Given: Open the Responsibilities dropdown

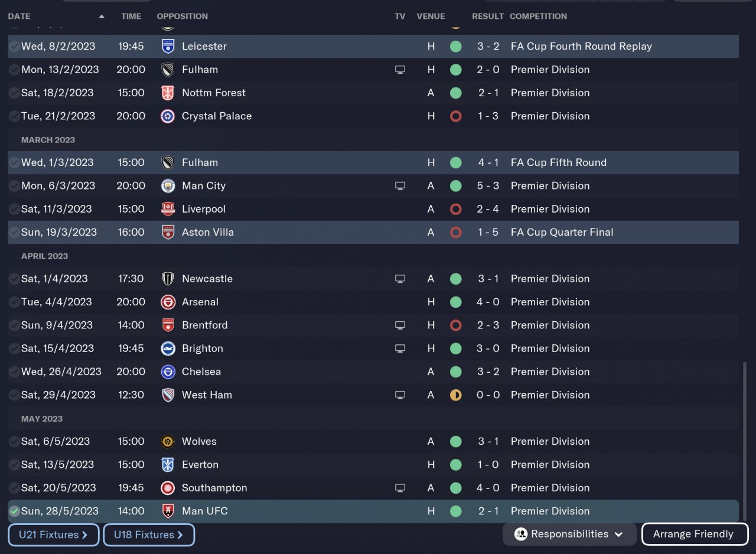Looking at the screenshot, I should click(569, 534).
